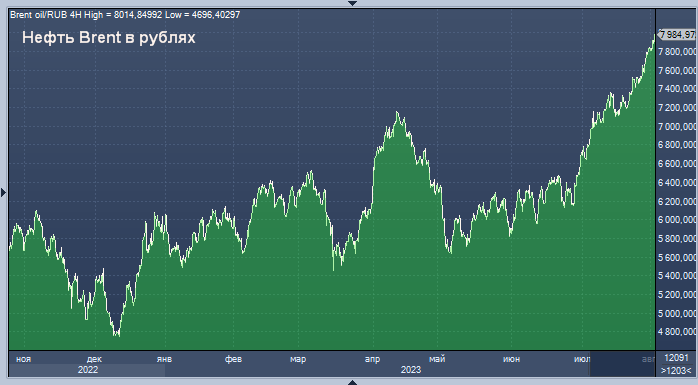This screenshot has height=385, width=698.
Task: Click the июл month label
Action: pyautogui.click(x=581, y=359)
